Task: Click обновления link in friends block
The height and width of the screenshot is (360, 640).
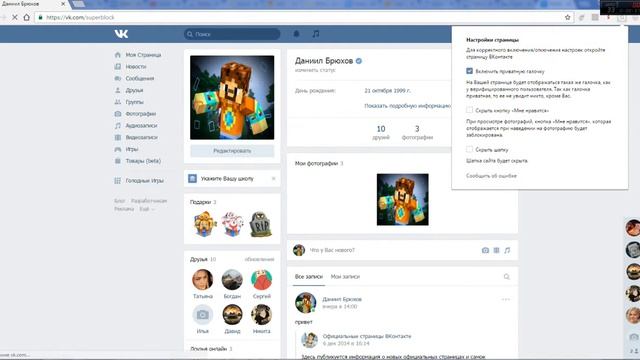Action: (x=260, y=259)
